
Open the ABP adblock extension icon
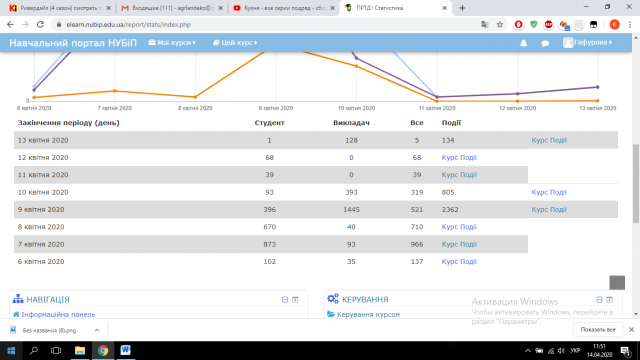pos(549,24)
